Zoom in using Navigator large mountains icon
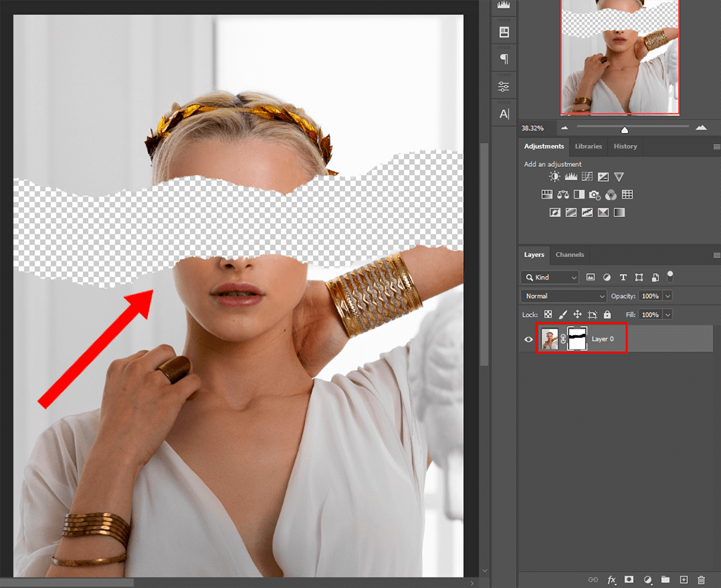The width and height of the screenshot is (721, 588). coord(701,127)
